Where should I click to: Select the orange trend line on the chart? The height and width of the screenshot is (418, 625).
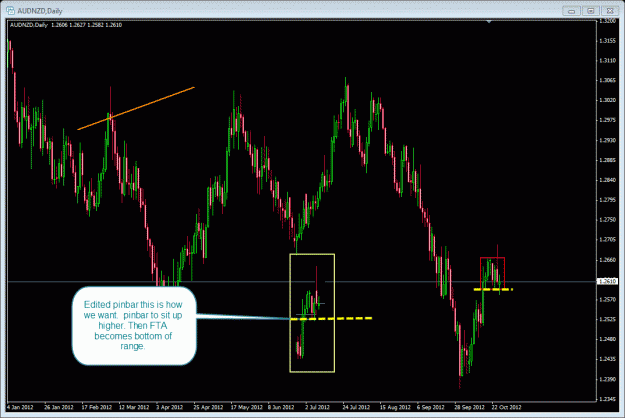136,108
